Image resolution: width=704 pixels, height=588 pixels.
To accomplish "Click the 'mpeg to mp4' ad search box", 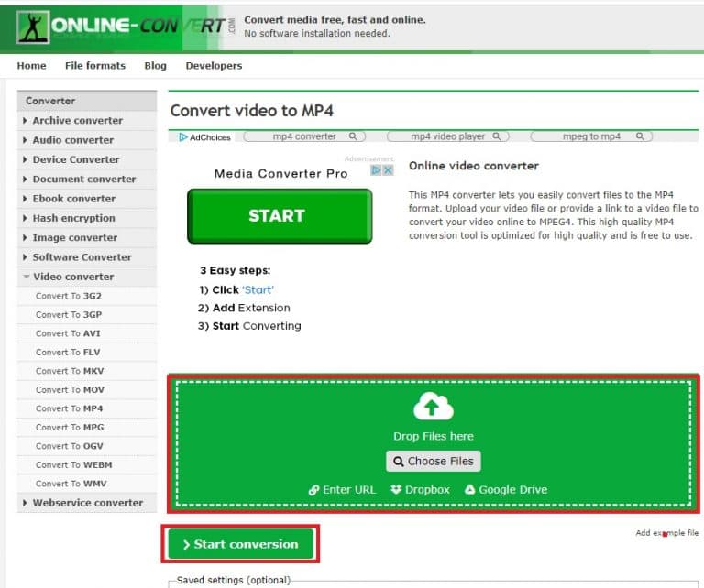I will pyautogui.click(x=591, y=136).
